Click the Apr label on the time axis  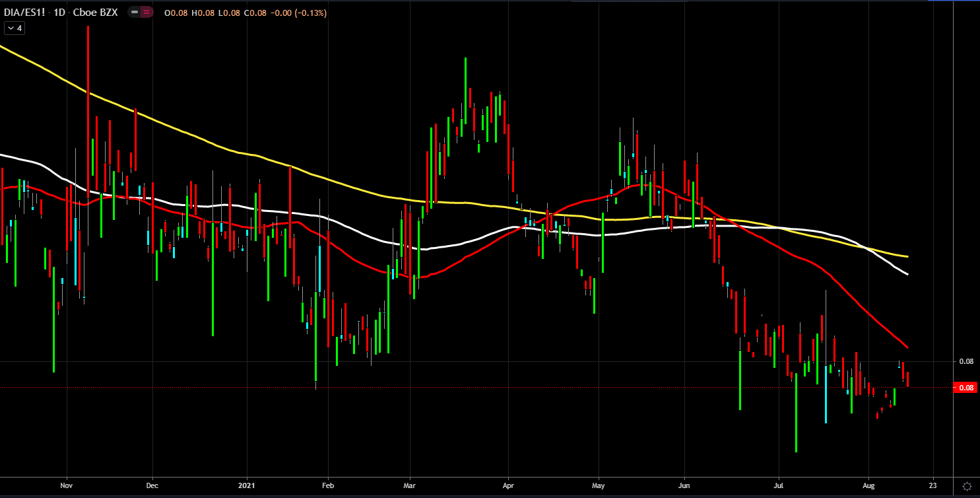coord(508,487)
